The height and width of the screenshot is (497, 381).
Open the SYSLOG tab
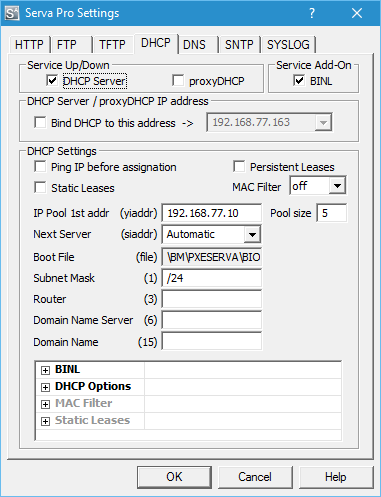tap(288, 44)
